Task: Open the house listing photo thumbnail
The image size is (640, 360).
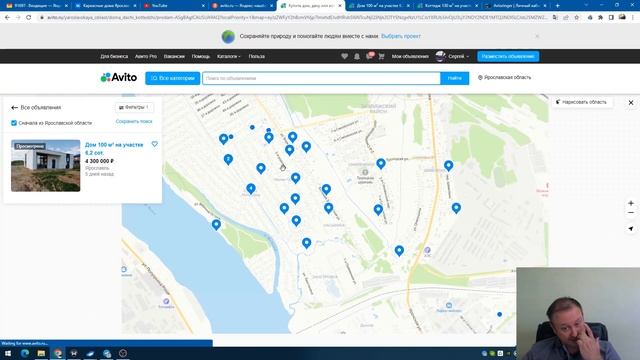Action: [46, 166]
